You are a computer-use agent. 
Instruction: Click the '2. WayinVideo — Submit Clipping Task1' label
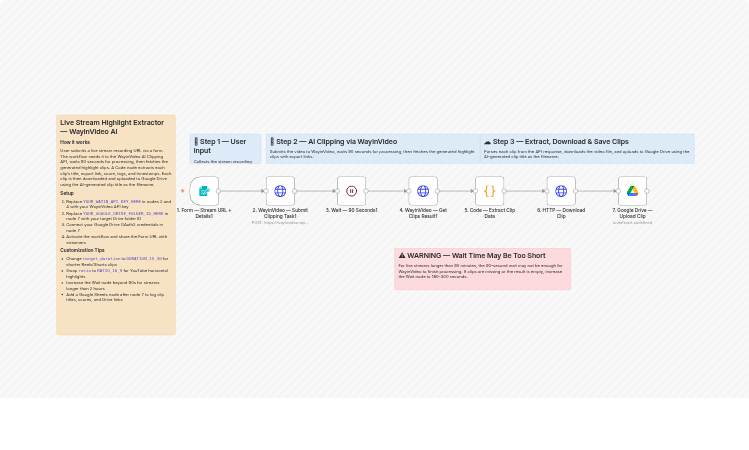[x=280, y=213]
